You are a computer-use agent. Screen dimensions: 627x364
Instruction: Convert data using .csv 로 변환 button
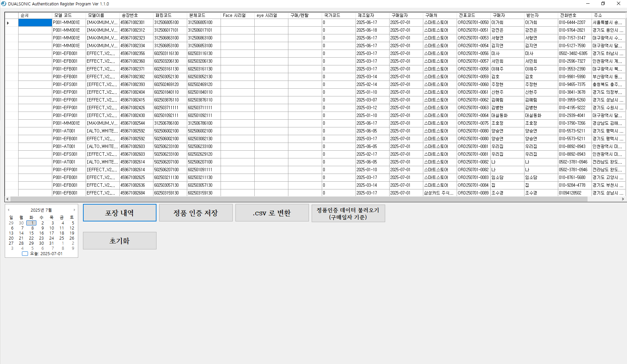pyautogui.click(x=272, y=213)
